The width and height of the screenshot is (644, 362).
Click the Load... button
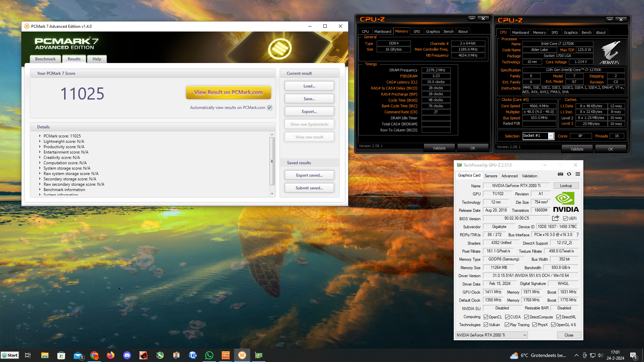pyautogui.click(x=309, y=86)
